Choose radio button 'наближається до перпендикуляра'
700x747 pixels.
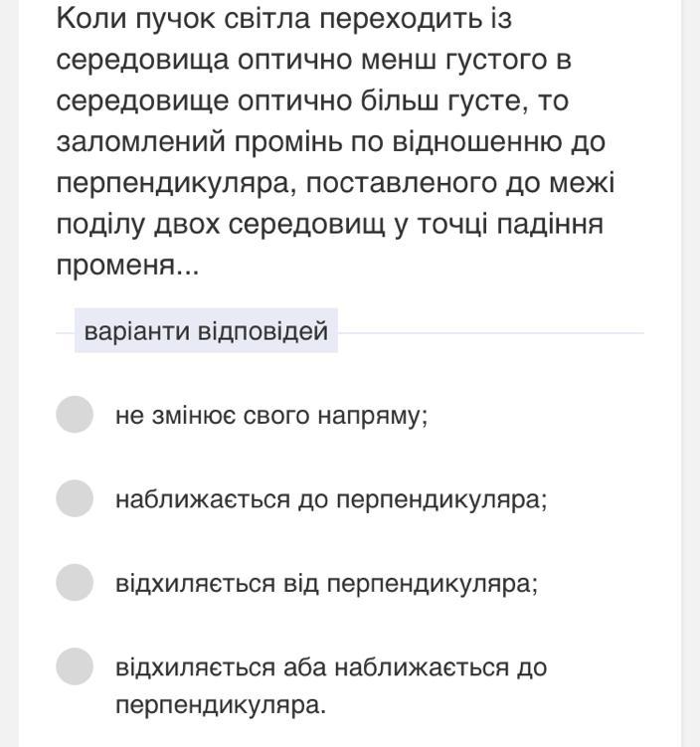click(75, 498)
